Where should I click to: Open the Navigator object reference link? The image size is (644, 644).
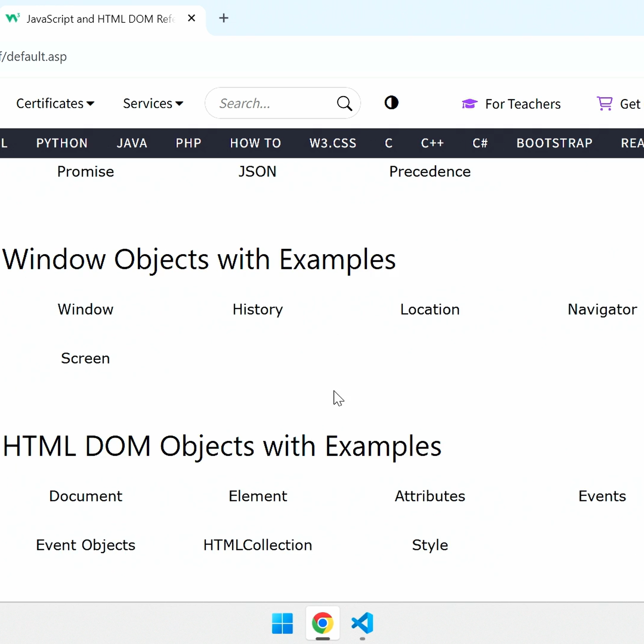point(602,309)
